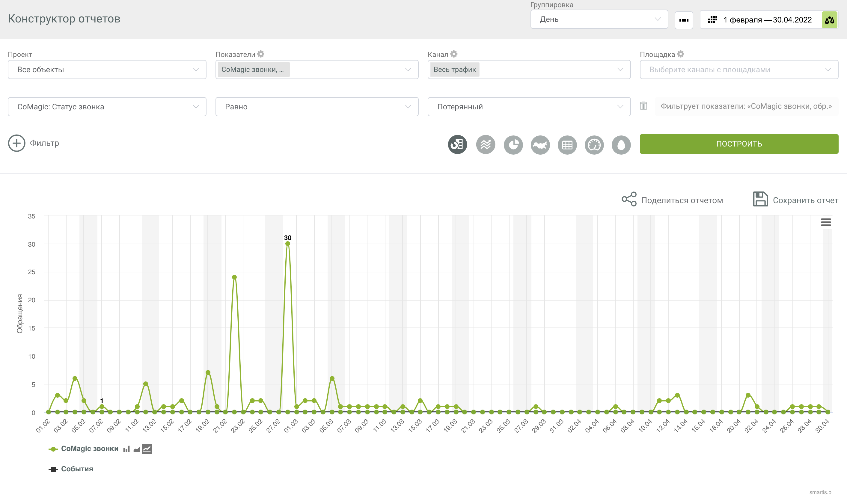
Task: Toggle the green compare-periods button by the date
Action: (x=829, y=20)
